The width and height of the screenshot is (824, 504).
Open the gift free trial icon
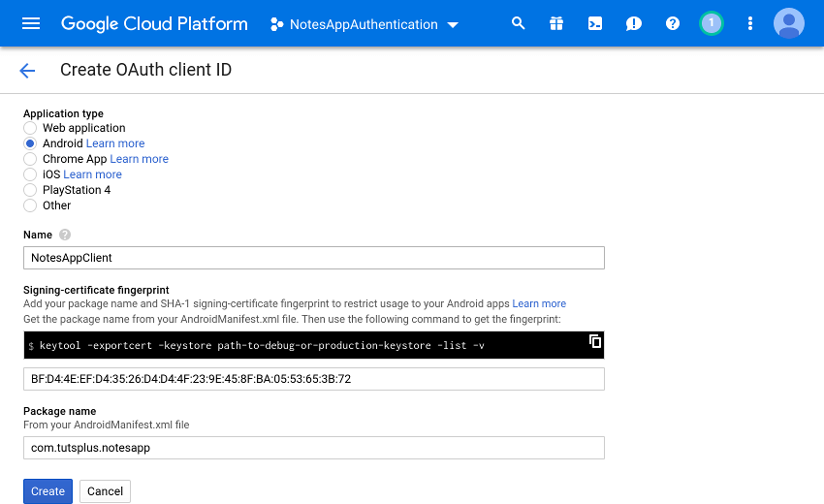pos(556,23)
